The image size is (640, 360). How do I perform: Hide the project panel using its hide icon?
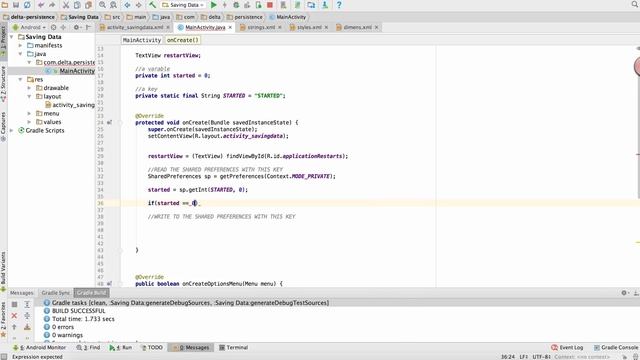pos(88,27)
